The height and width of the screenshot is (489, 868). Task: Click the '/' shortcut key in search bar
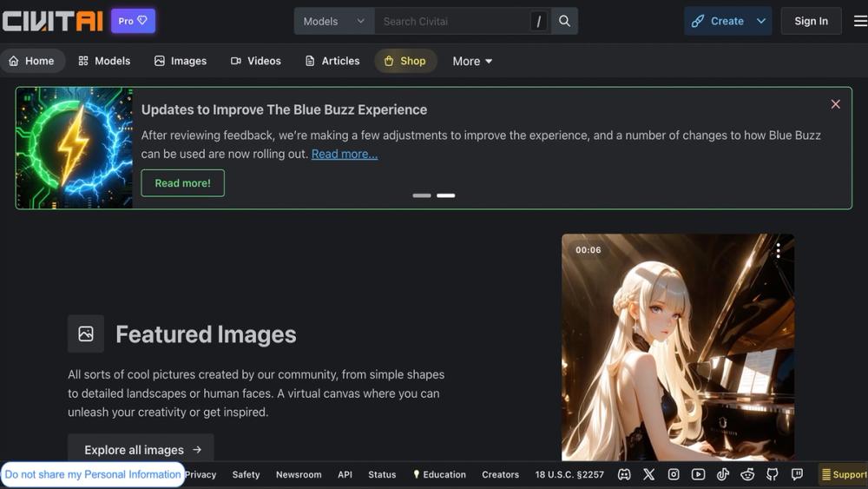(539, 22)
